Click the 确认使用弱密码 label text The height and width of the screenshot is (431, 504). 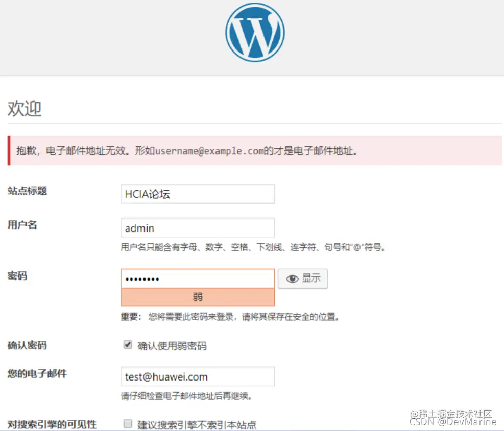pyautogui.click(x=172, y=346)
